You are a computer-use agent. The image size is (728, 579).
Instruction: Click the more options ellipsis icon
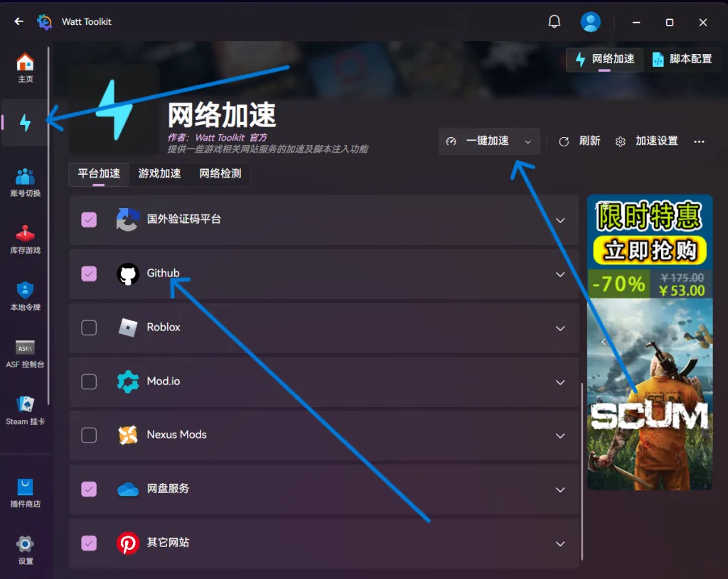click(x=699, y=141)
